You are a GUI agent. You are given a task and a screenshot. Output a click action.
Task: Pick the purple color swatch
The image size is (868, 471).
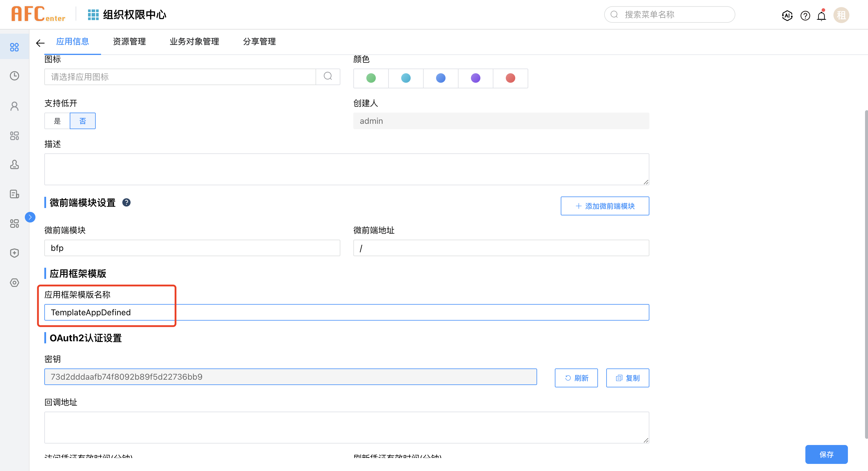click(x=475, y=78)
